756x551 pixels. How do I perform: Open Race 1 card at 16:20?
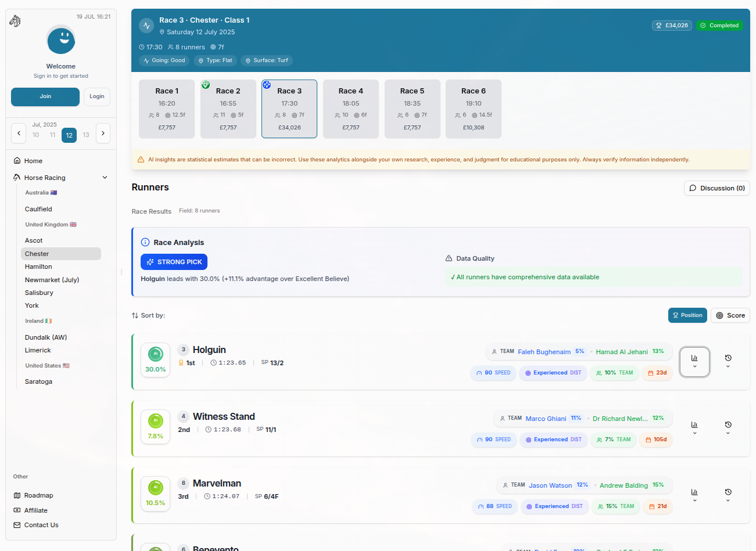pyautogui.click(x=167, y=109)
